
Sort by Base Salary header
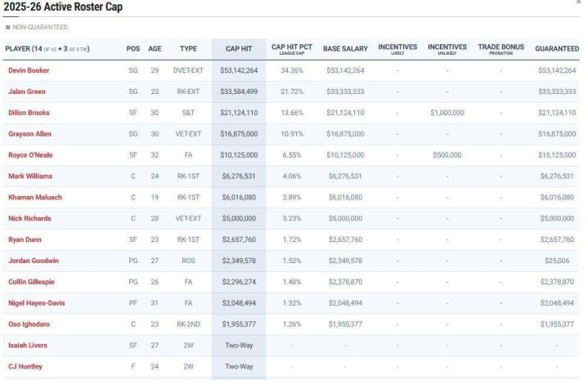coord(345,49)
